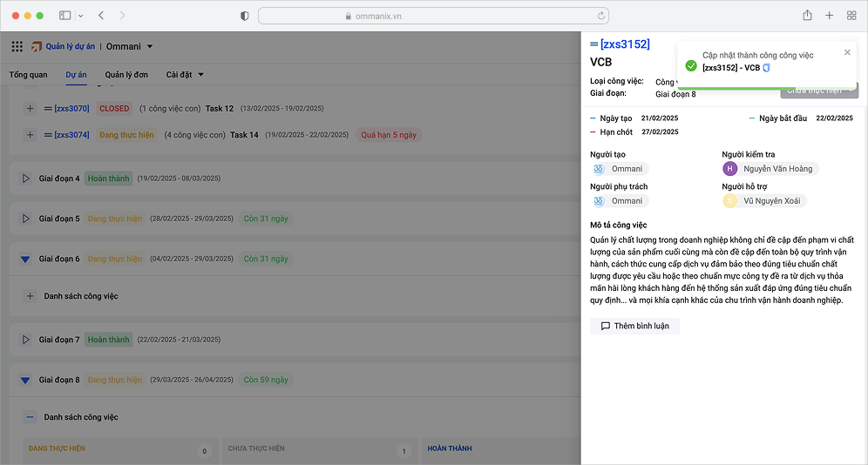Click the Quản lý dự án logo icon

click(37, 47)
